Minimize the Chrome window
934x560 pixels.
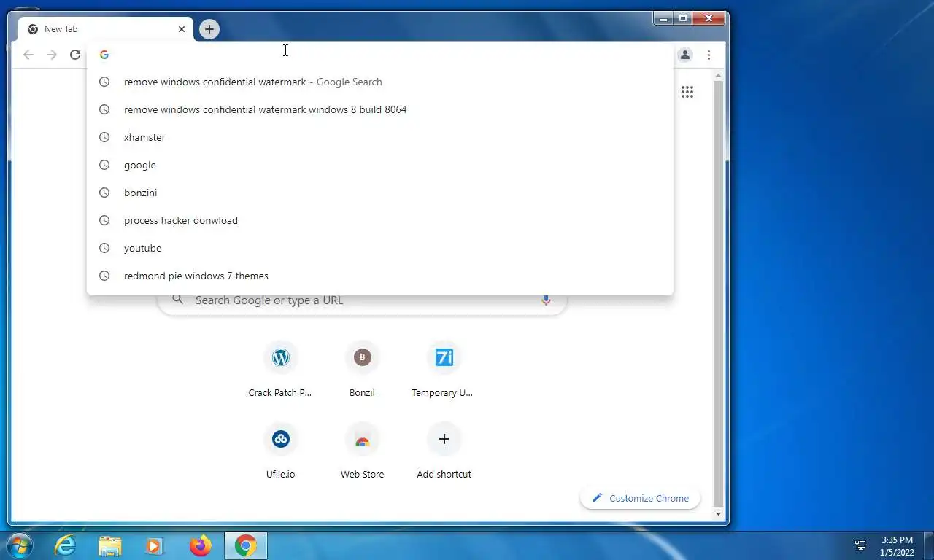pyautogui.click(x=663, y=19)
